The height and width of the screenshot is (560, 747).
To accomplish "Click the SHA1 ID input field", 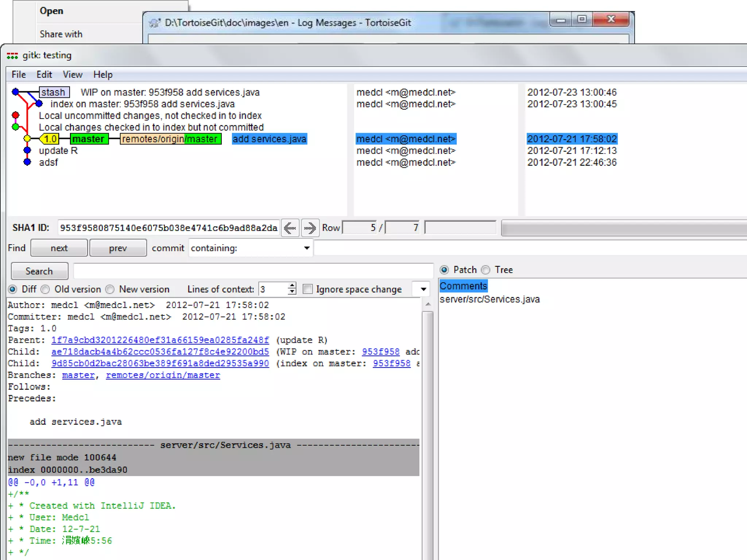I will pyautogui.click(x=168, y=228).
